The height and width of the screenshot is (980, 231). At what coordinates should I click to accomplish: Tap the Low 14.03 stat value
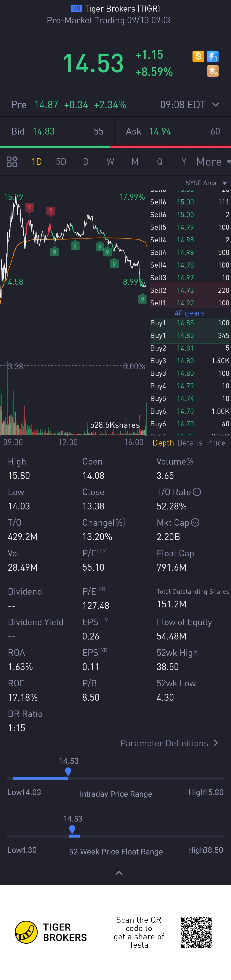pos(19,506)
